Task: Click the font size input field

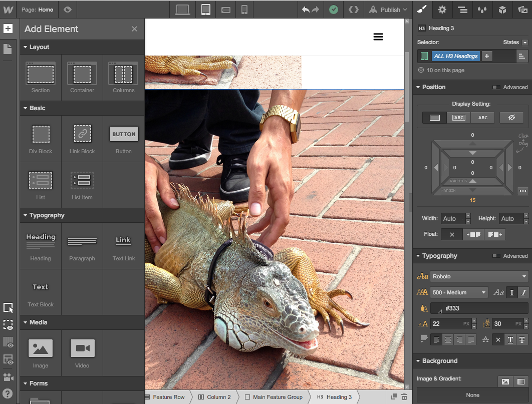Action: (446, 324)
